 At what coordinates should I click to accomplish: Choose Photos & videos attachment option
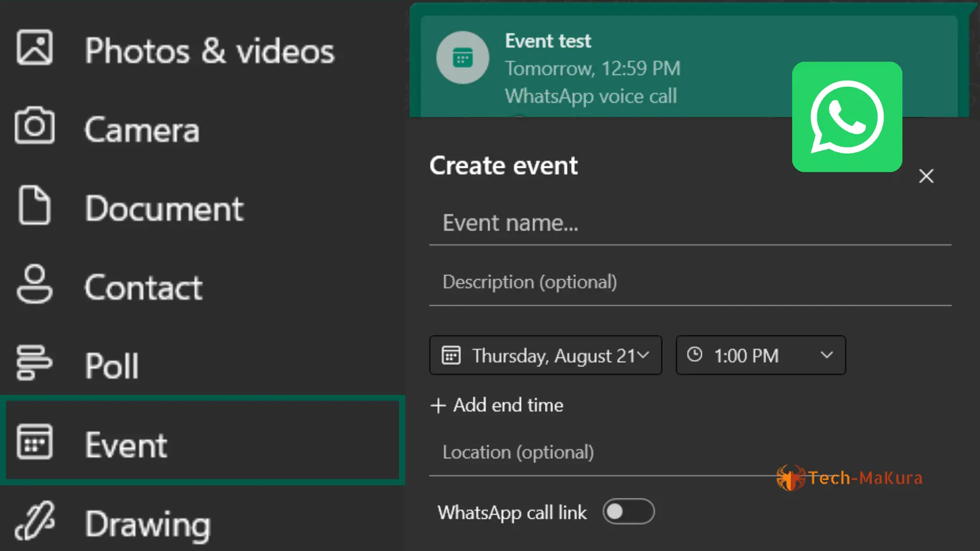tap(203, 49)
